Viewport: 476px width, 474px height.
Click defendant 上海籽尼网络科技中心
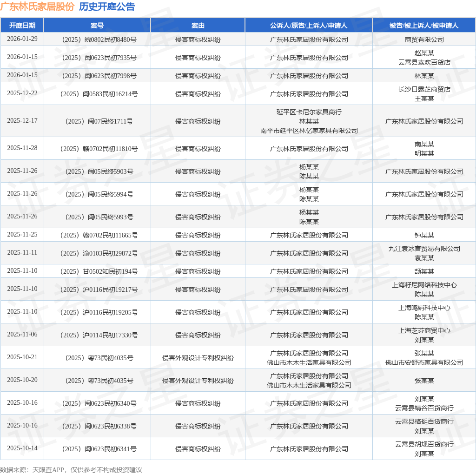tap(424, 285)
